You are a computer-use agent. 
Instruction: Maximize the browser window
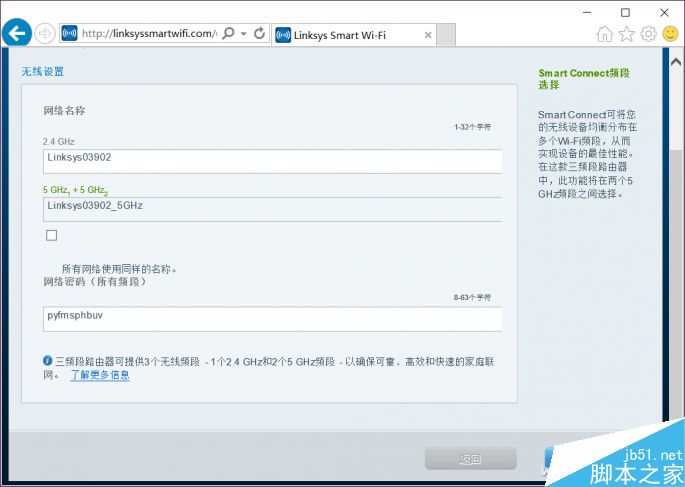click(626, 12)
